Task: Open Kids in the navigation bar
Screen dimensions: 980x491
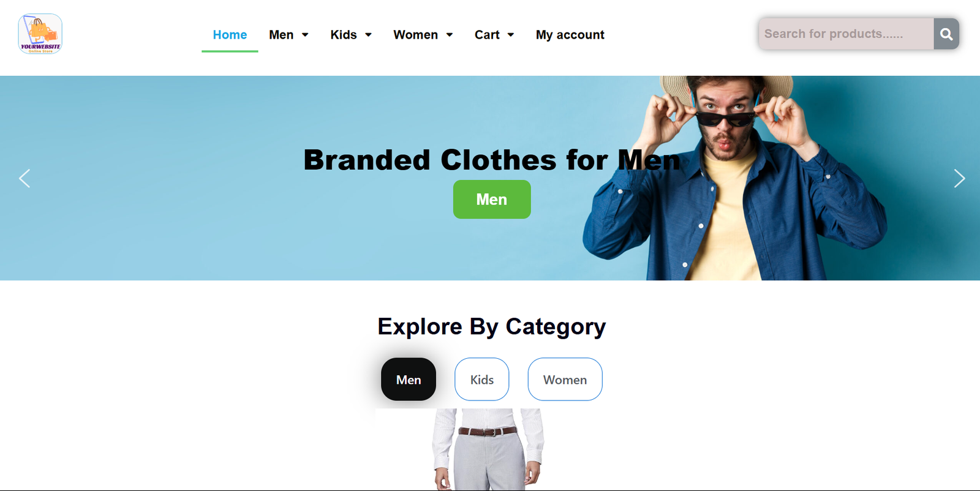Action: click(344, 35)
